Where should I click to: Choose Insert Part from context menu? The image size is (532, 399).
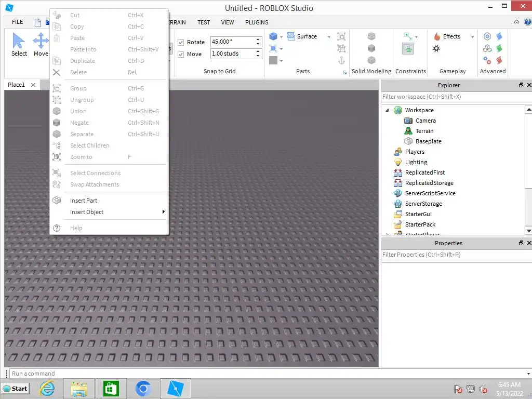click(x=109, y=201)
